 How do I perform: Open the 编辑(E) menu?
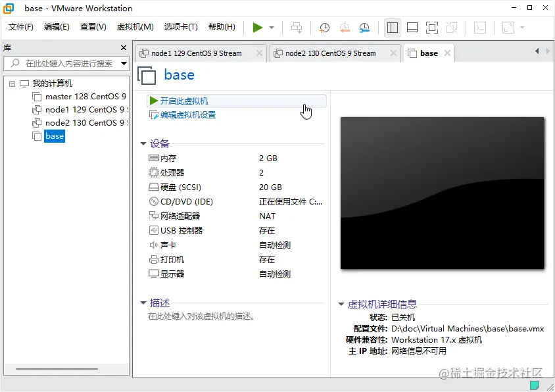(x=57, y=27)
